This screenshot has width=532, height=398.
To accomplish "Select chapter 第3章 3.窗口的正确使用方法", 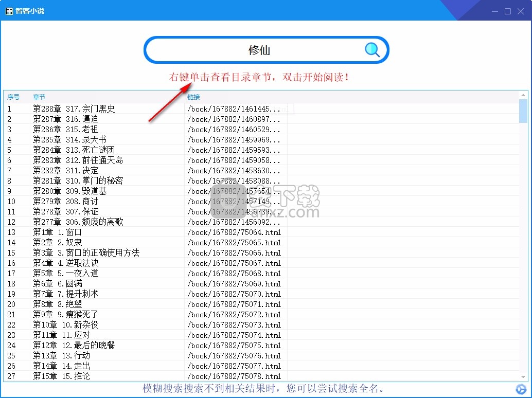I will click(x=86, y=252).
